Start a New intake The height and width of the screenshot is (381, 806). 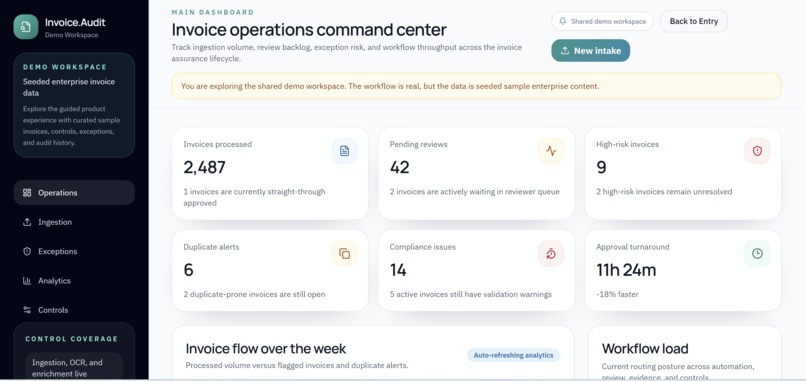(x=591, y=51)
